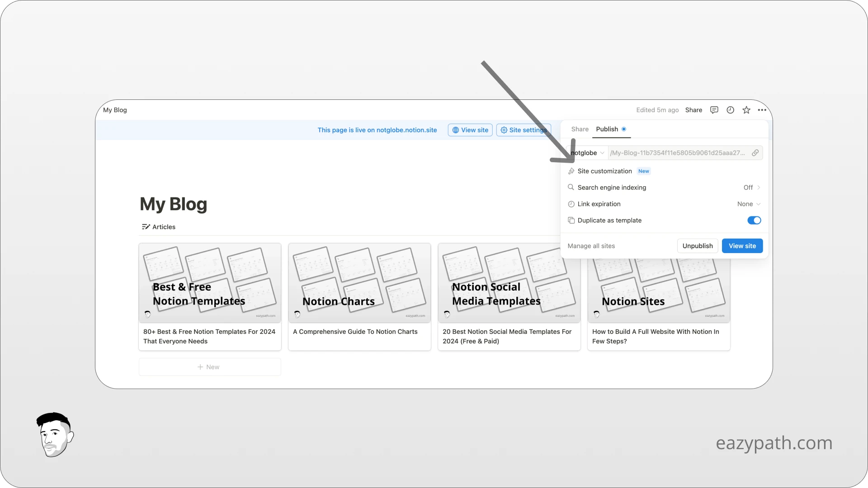Open Notion Sites card thumbnail

pos(659,291)
